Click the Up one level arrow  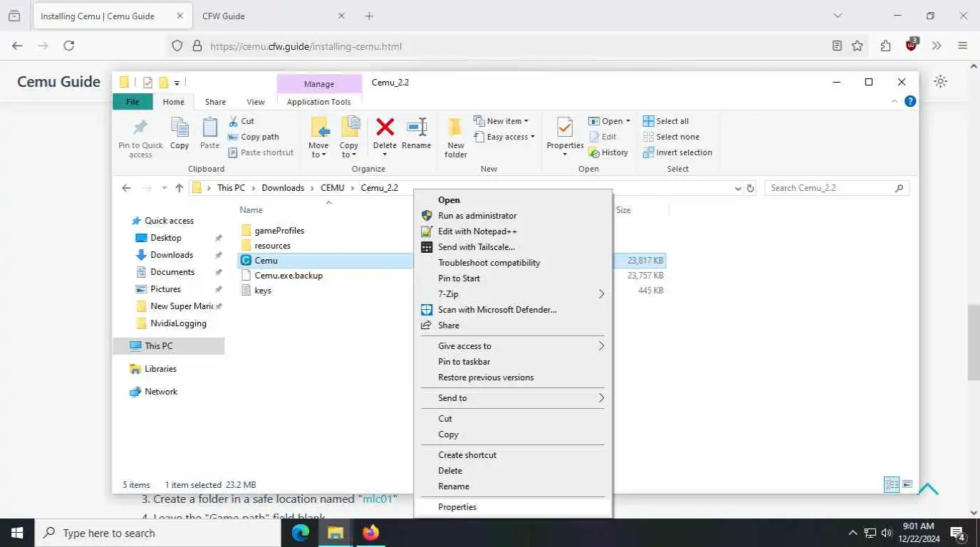click(x=179, y=188)
